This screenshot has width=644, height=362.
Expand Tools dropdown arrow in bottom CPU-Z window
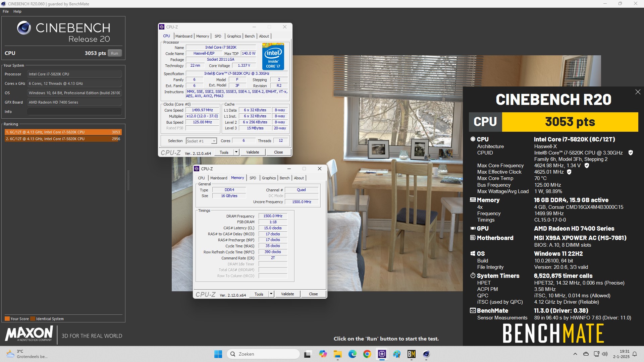click(x=271, y=294)
